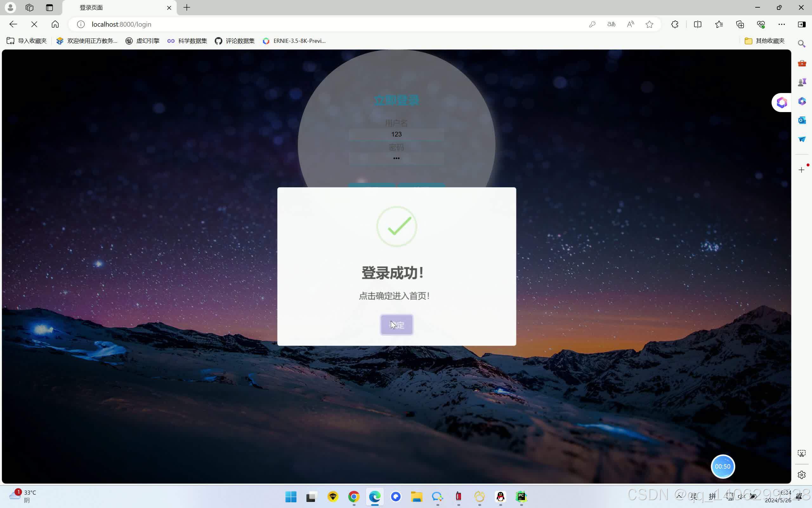
Task: Stop page loading with the X button
Action: [x=34, y=24]
